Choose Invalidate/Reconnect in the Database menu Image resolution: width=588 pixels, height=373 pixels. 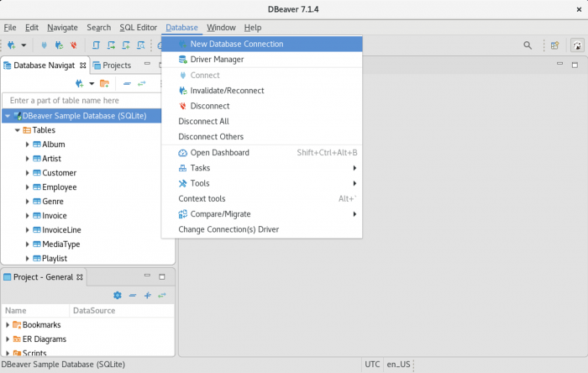262,91
